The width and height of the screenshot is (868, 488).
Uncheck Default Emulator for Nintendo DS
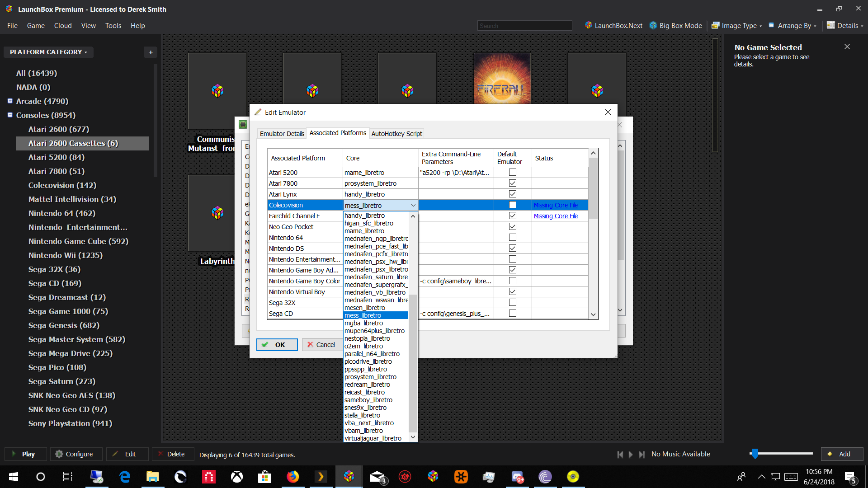pos(513,248)
